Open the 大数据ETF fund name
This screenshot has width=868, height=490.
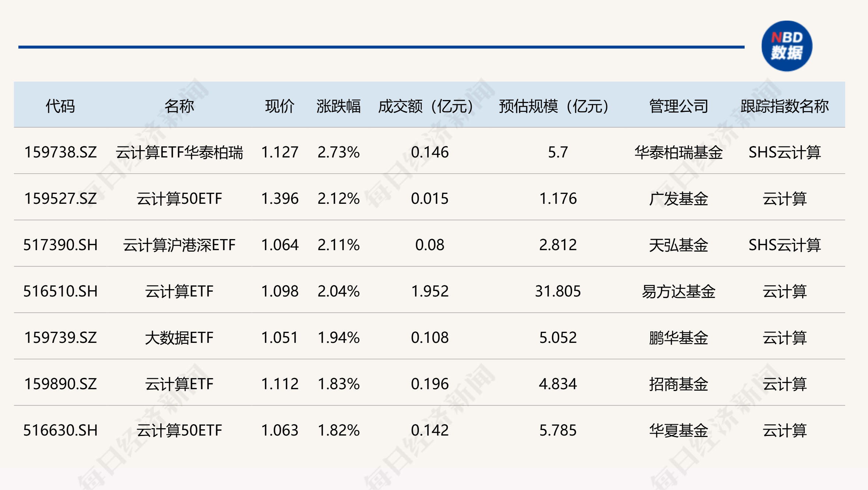(x=179, y=338)
